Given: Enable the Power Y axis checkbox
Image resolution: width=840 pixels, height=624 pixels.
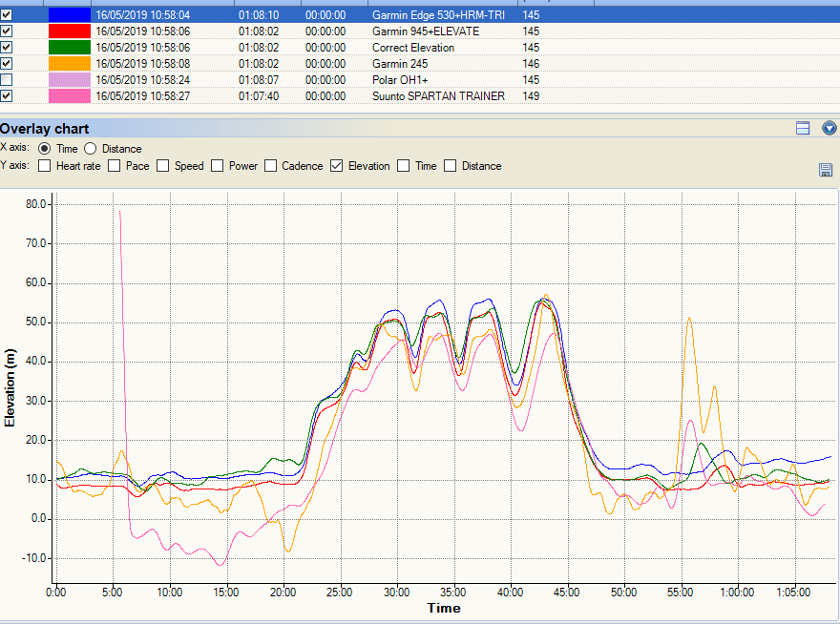Looking at the screenshot, I should (x=216, y=166).
